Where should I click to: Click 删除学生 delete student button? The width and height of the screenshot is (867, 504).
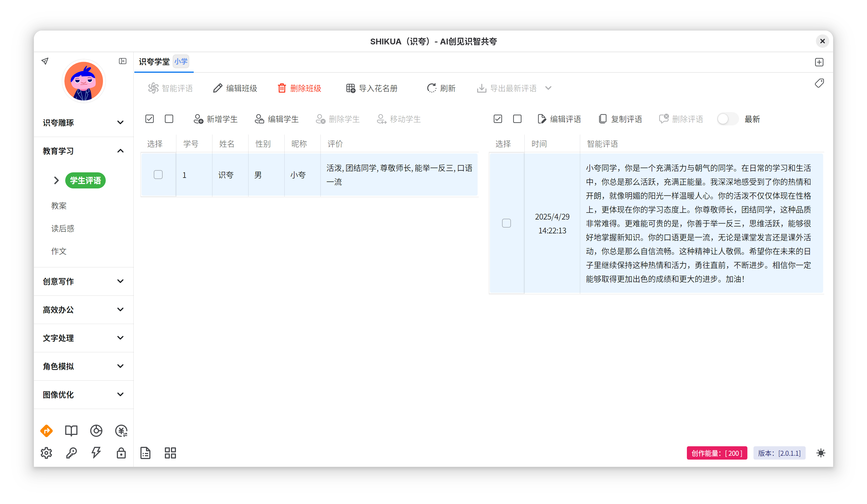[337, 119]
